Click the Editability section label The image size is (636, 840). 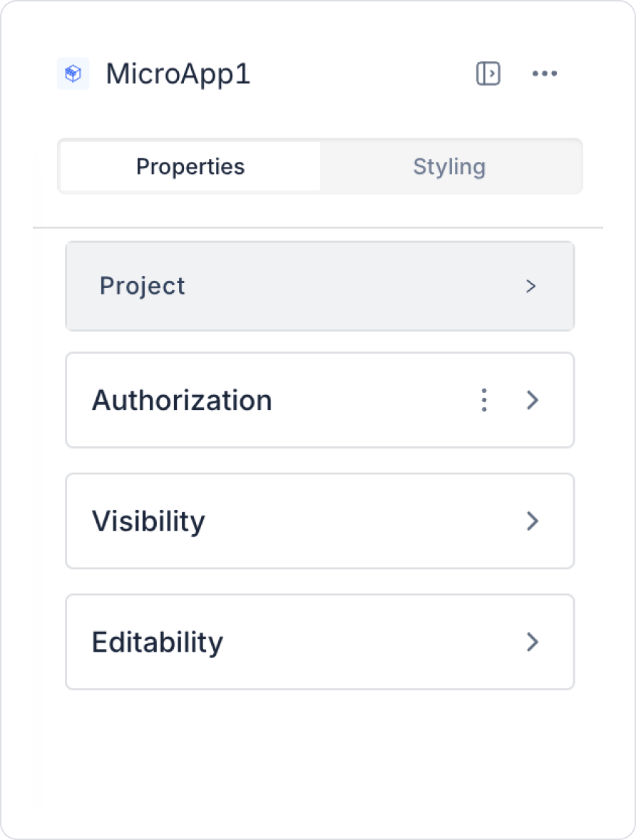click(x=158, y=642)
